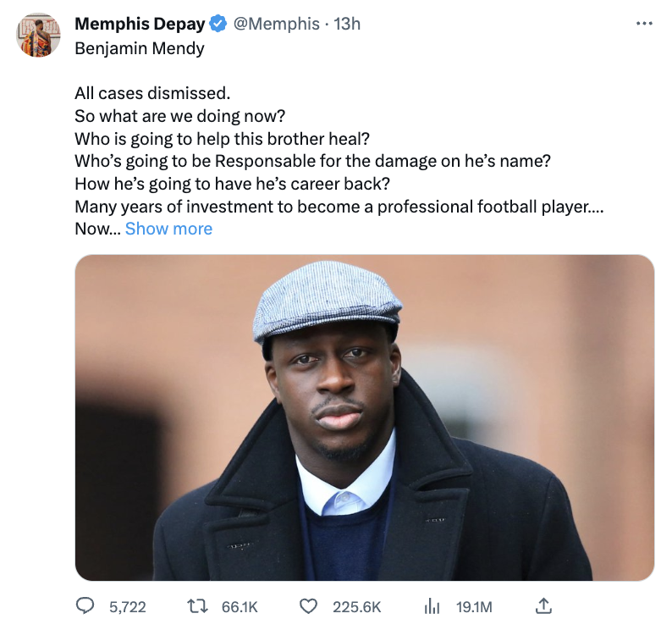The height and width of the screenshot is (630, 672).
Task: Open Memphis Depay's profile avatar
Action: click(x=39, y=36)
